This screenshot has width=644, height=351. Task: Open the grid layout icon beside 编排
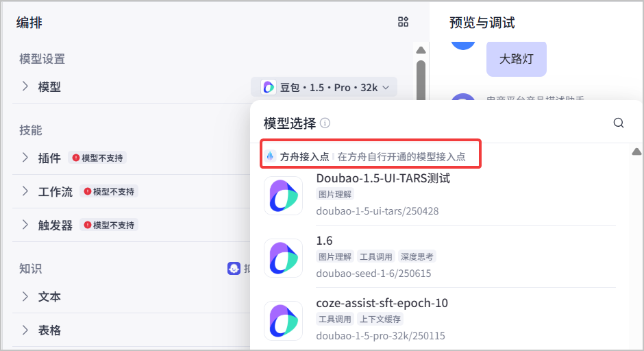[x=404, y=22]
